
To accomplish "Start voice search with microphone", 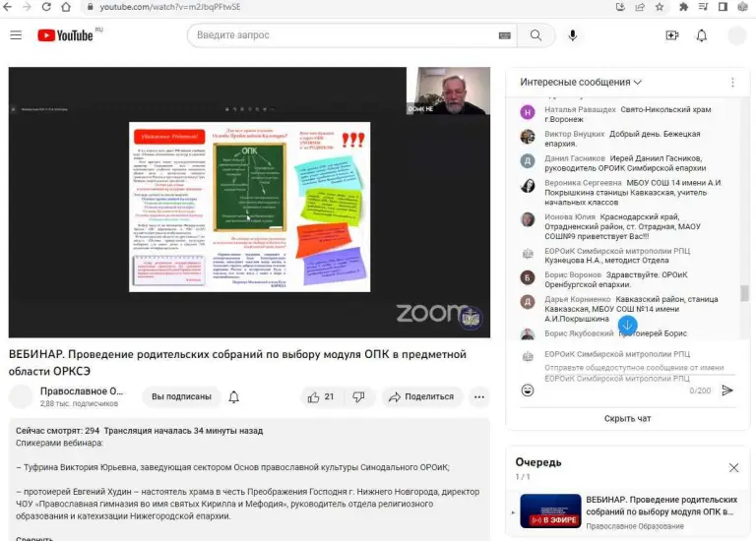I will (572, 35).
